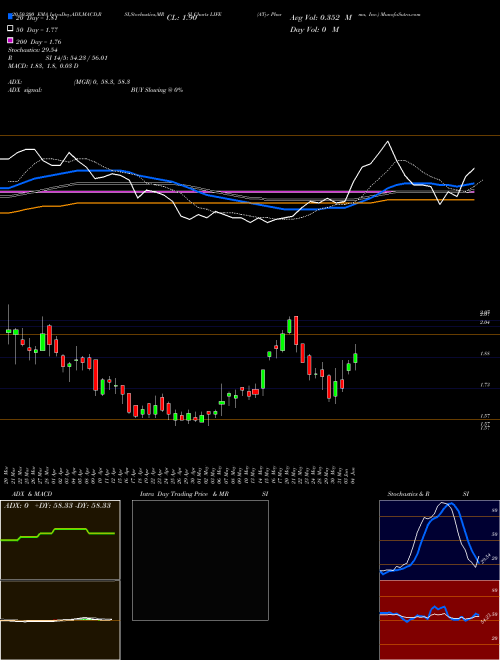Click the 'ADX & MACD' panel title
Viewport: 500px width, 660px height.
pos(32,494)
